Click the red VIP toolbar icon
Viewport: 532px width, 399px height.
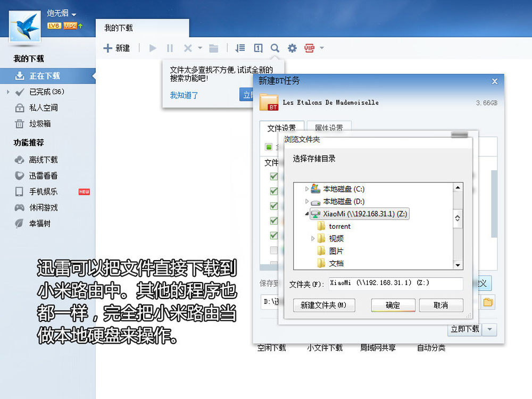(x=309, y=48)
